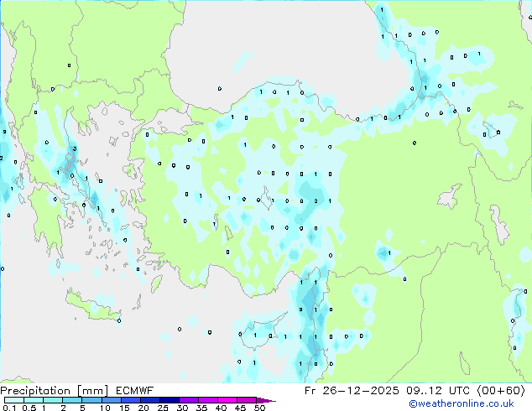Click the "40" legend scale label

(221, 408)
